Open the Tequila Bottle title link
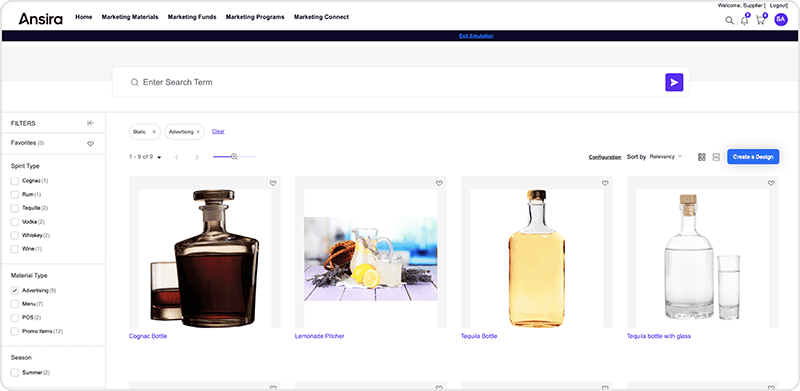 click(x=479, y=336)
